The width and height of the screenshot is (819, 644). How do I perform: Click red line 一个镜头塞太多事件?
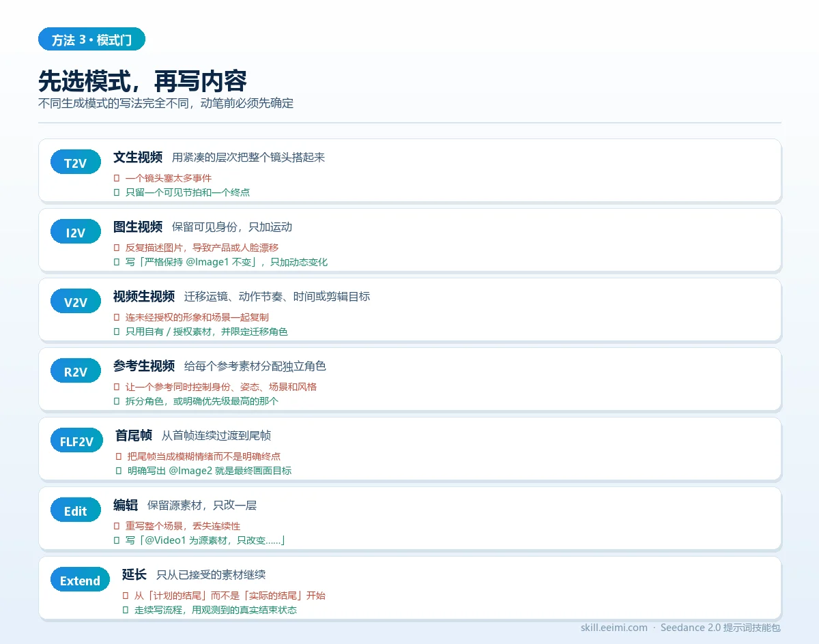click(169, 178)
